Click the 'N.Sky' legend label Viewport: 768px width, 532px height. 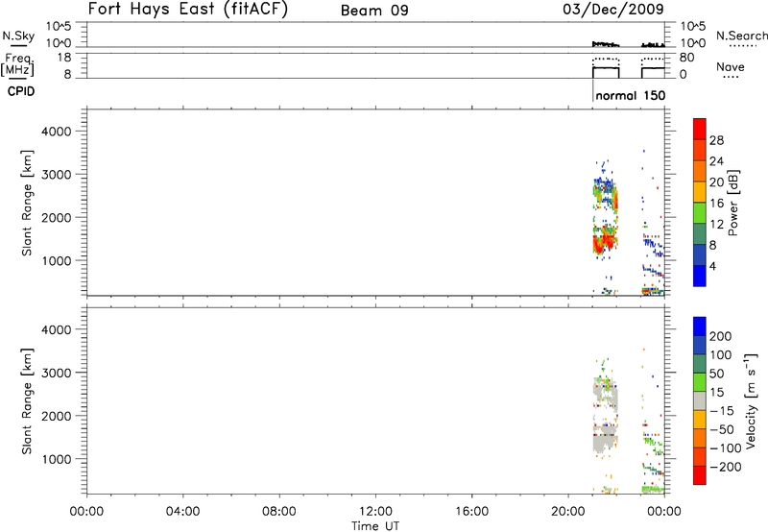[18, 36]
